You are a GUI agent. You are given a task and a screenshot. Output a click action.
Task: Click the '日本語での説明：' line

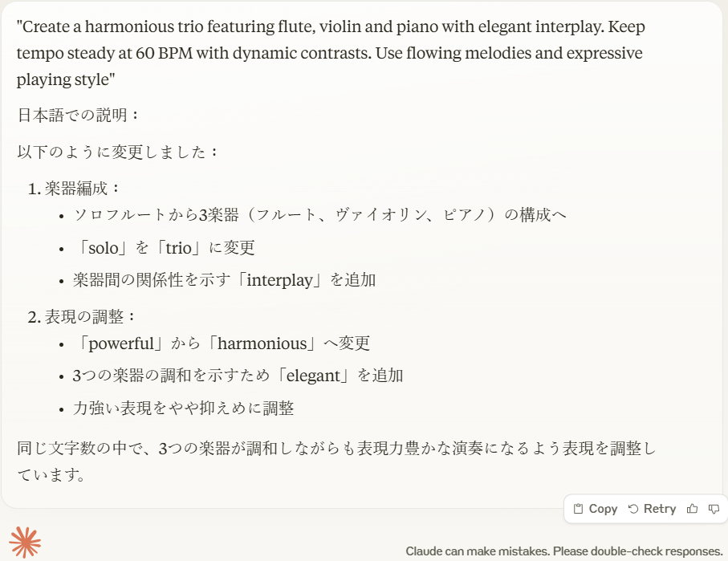tap(78, 116)
